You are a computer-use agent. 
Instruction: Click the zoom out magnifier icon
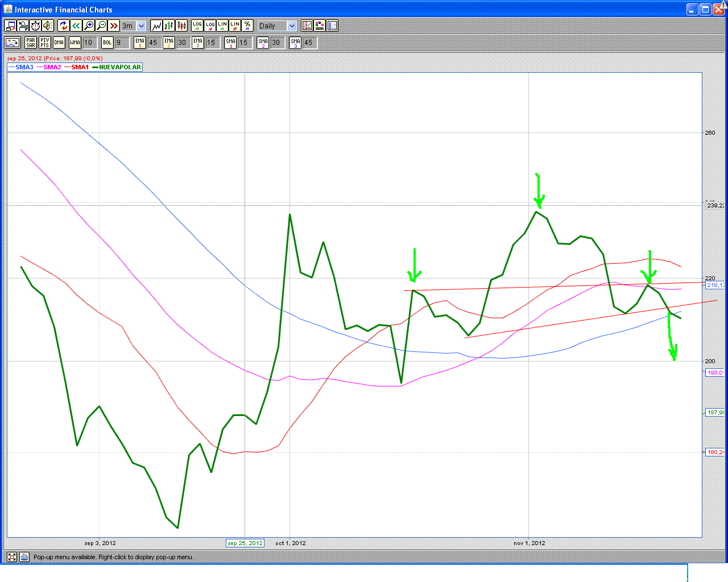pyautogui.click(x=101, y=26)
